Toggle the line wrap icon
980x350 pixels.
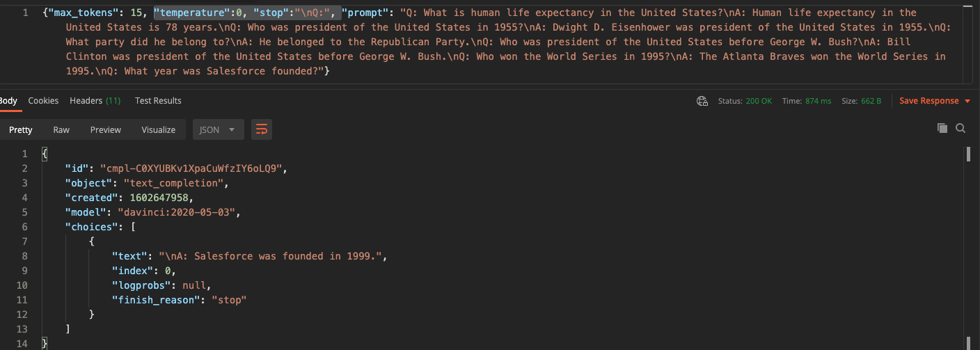tap(262, 129)
